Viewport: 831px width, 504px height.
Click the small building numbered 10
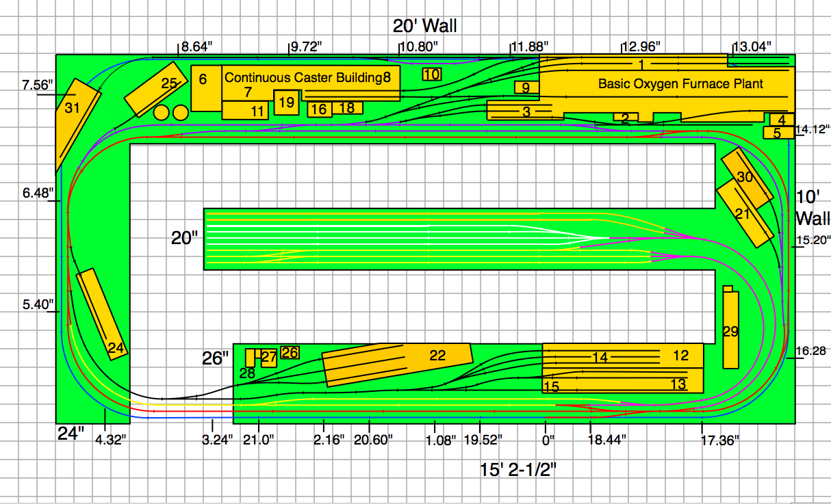click(x=431, y=74)
